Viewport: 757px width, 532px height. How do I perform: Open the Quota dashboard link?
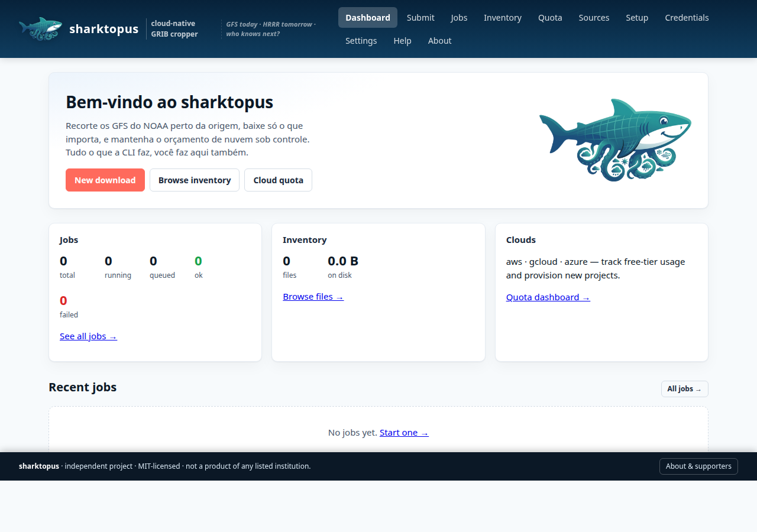548,297
